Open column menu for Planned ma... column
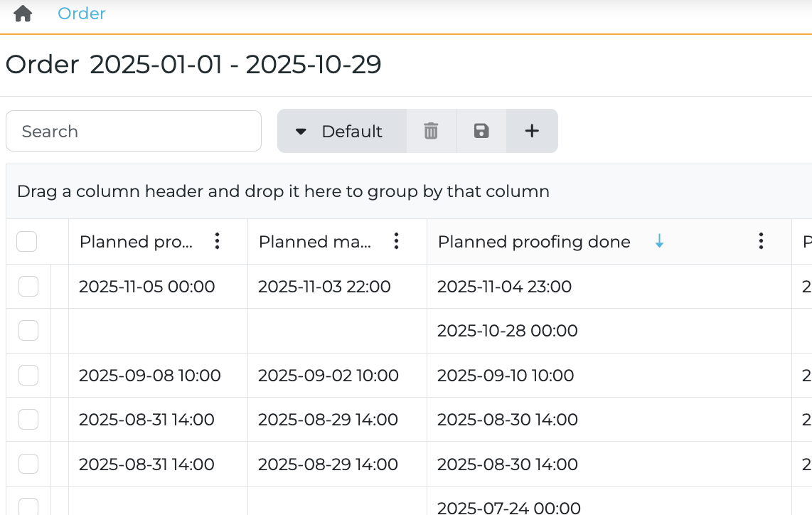This screenshot has width=812, height=515. click(397, 242)
